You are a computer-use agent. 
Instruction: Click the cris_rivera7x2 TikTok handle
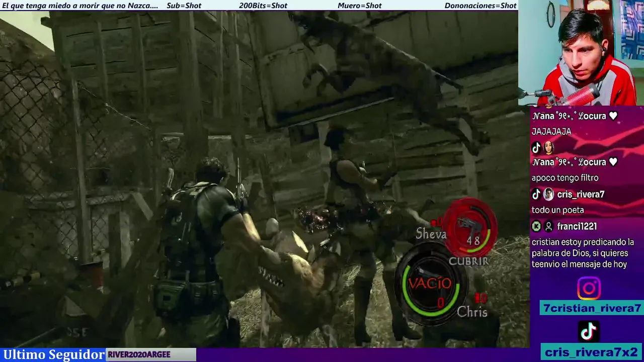click(x=592, y=352)
